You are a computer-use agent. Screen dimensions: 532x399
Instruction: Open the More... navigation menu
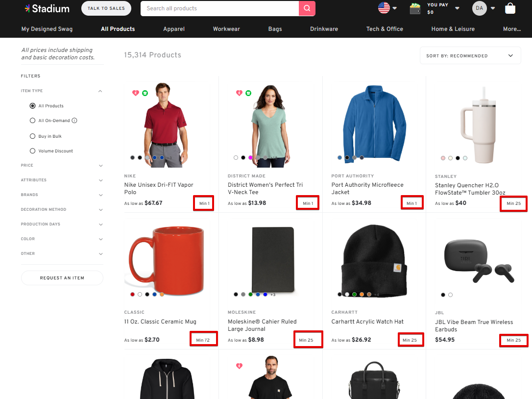pos(512,29)
